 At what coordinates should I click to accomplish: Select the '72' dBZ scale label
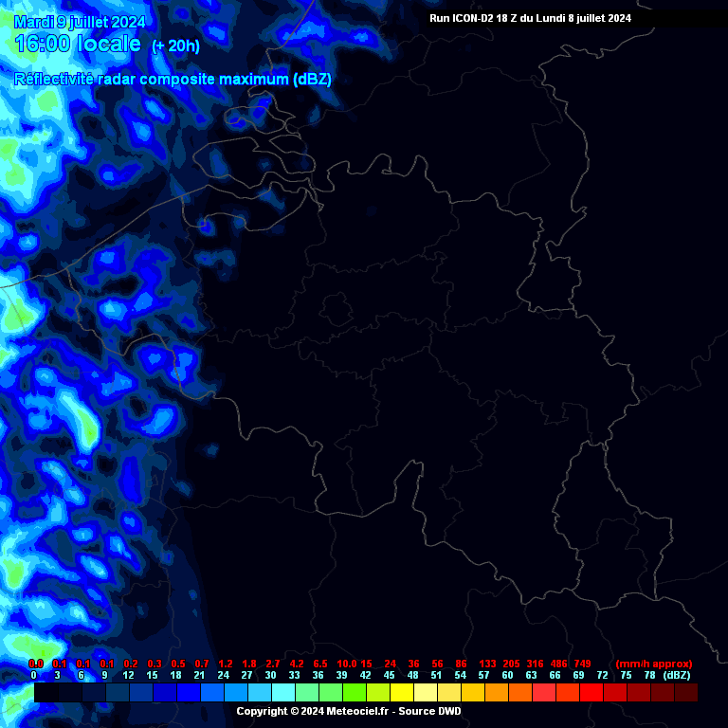point(602,675)
